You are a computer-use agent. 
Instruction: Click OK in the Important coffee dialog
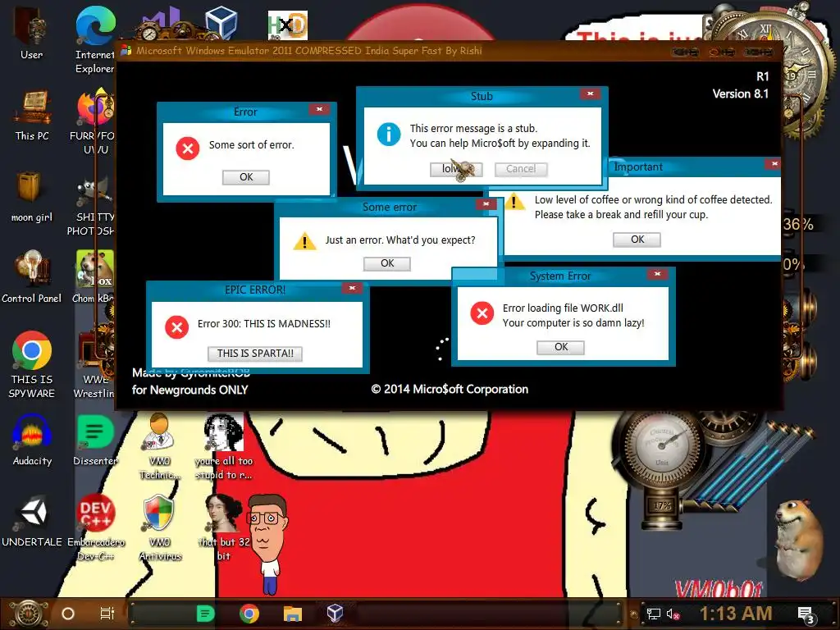(637, 240)
